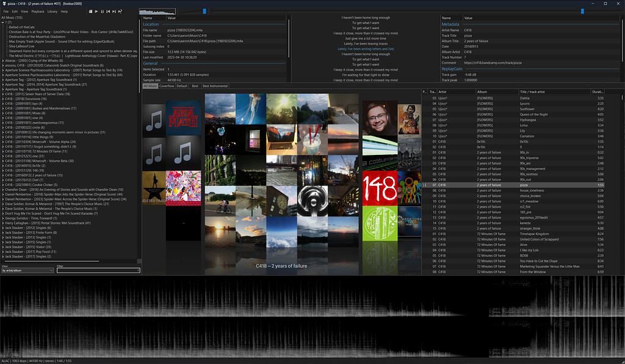This screenshot has width=625, height=364.
Task: Click the play button in the toolbar
Action: point(96,12)
